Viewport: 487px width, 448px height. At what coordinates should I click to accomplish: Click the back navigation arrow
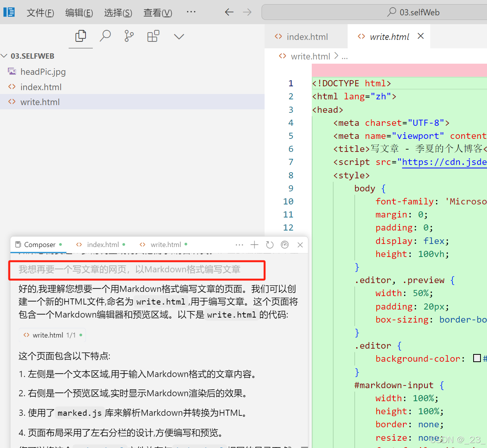coord(229,12)
